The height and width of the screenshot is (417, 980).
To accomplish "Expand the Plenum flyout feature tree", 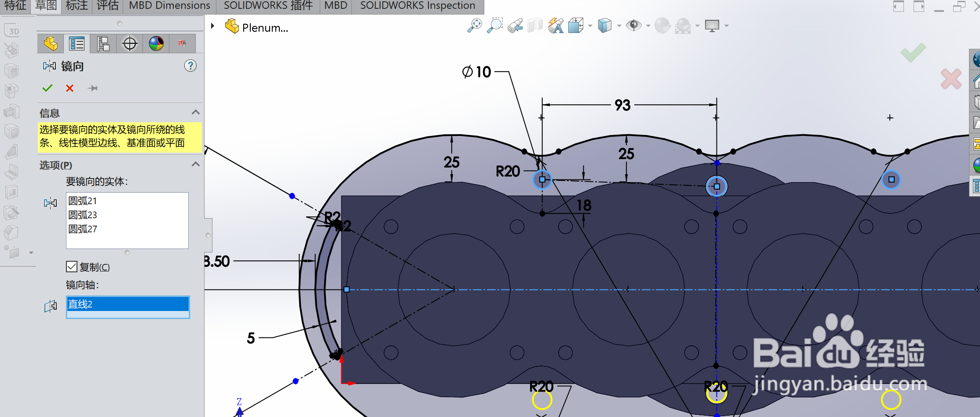I will click(212, 26).
